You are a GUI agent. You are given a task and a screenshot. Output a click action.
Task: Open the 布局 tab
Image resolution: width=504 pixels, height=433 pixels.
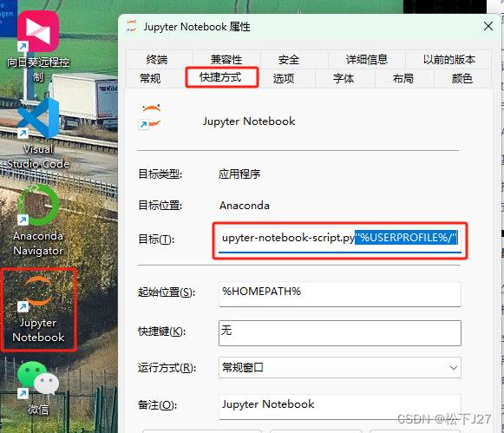tap(403, 78)
